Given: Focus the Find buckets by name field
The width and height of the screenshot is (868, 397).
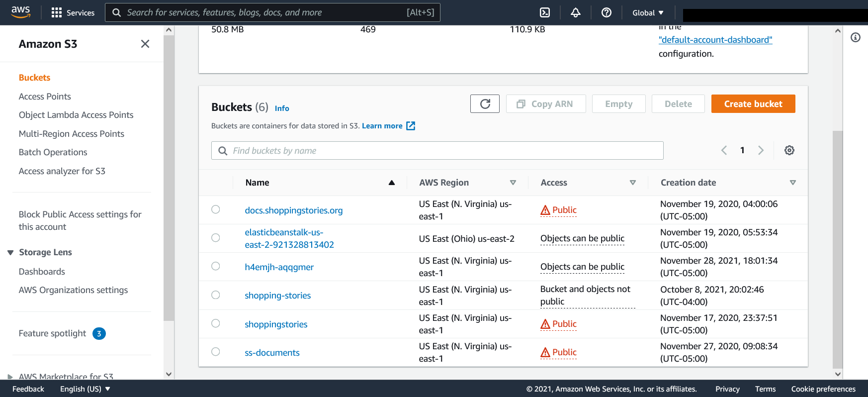Looking at the screenshot, I should (437, 150).
